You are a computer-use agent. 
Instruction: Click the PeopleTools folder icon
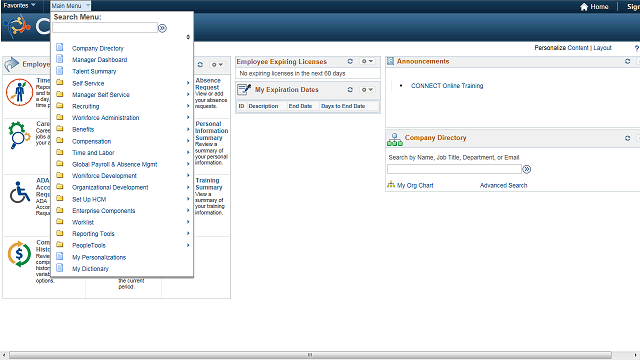(60, 244)
